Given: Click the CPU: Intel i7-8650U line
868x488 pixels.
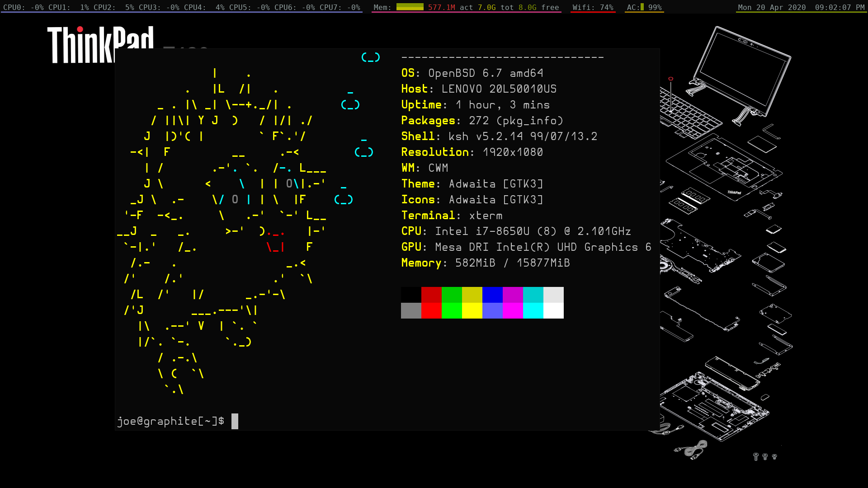Looking at the screenshot, I should pyautogui.click(x=516, y=231).
